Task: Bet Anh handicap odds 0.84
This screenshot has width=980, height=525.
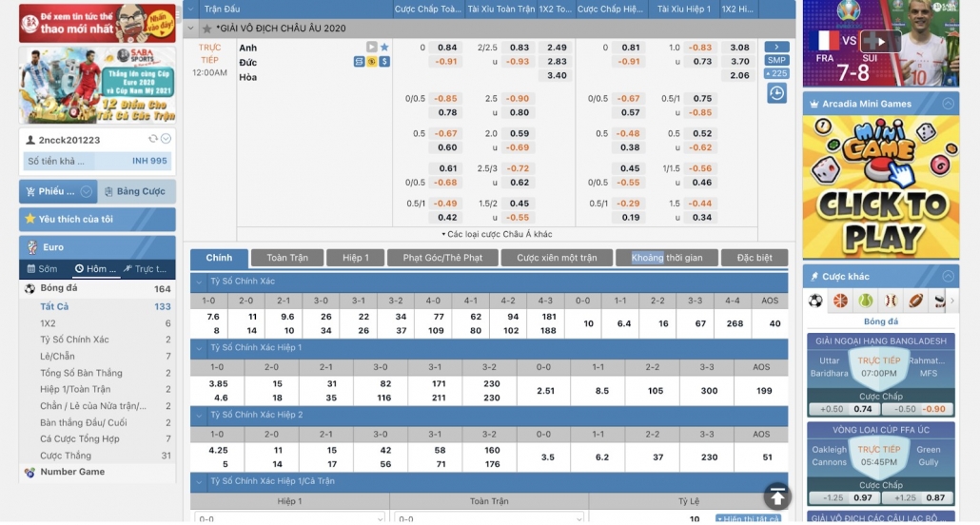Action: click(x=447, y=48)
